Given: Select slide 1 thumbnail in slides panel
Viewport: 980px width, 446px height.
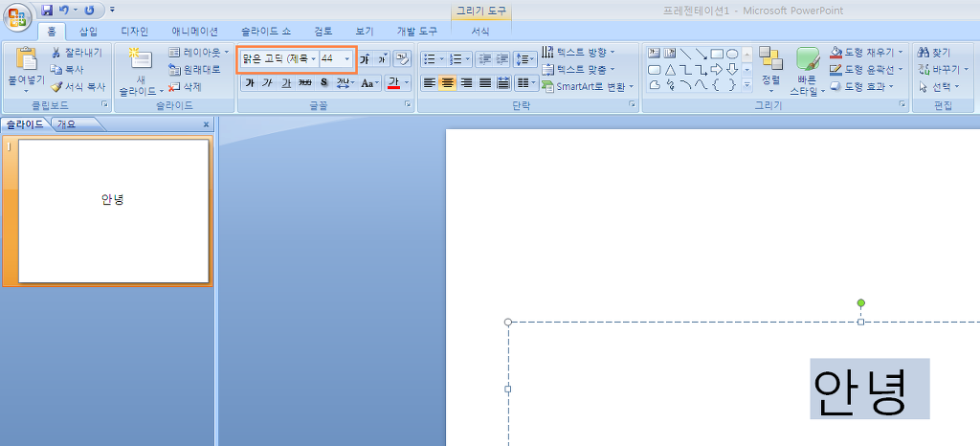Looking at the screenshot, I should (113, 211).
